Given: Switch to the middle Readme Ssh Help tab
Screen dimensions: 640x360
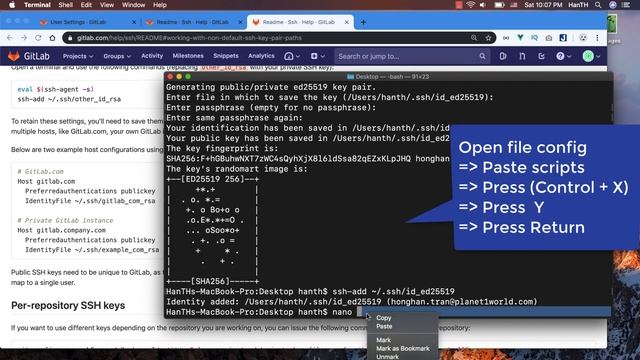Looking at the screenshot, I should pyautogui.click(x=192, y=22).
